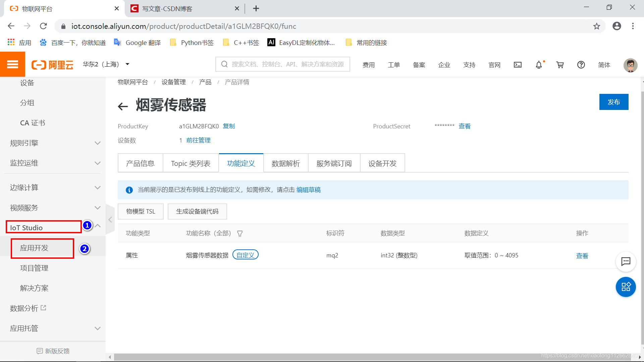This screenshot has height=362, width=644.
Task: Open the Cloud Shell terminal icon
Action: (x=518, y=65)
